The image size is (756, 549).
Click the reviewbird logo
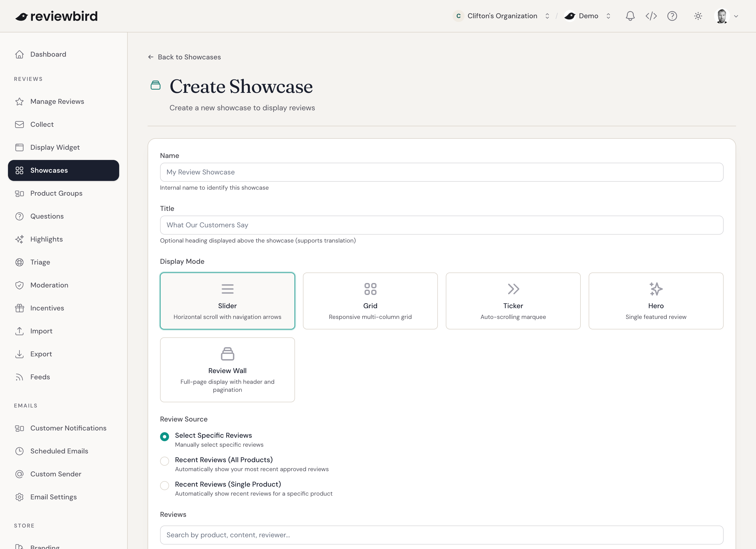[57, 16]
